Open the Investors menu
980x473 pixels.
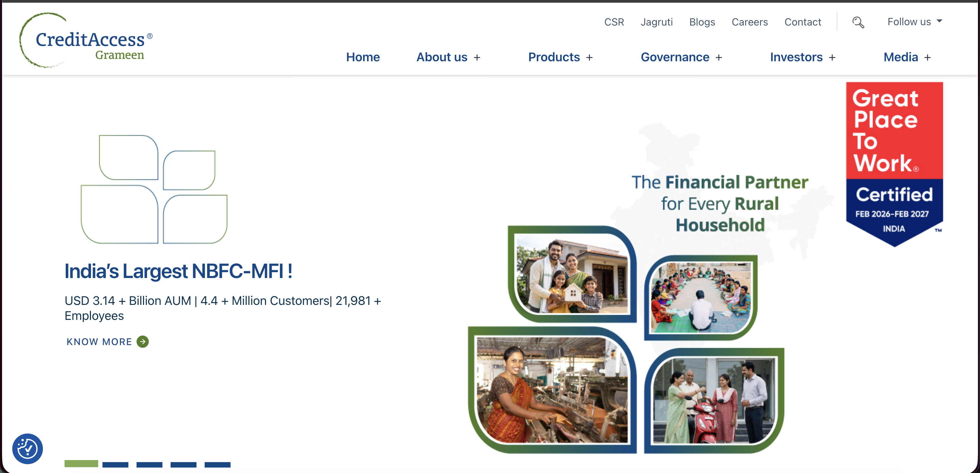click(x=796, y=57)
